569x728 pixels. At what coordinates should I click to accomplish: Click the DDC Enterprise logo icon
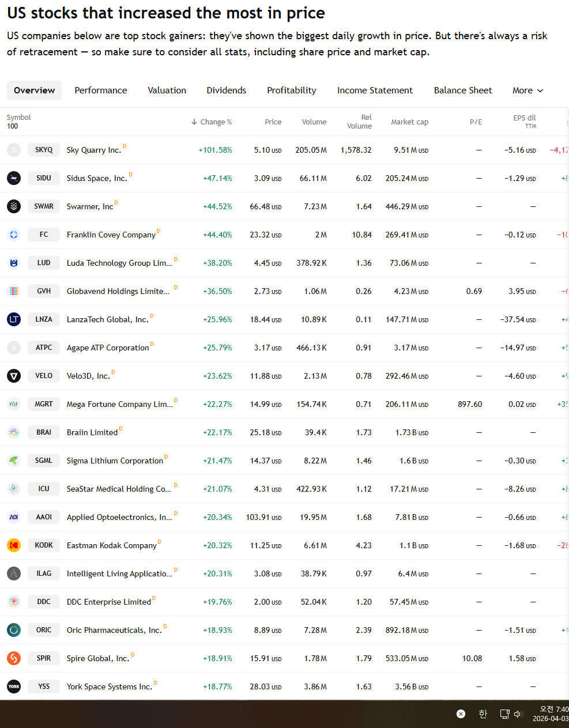click(14, 602)
